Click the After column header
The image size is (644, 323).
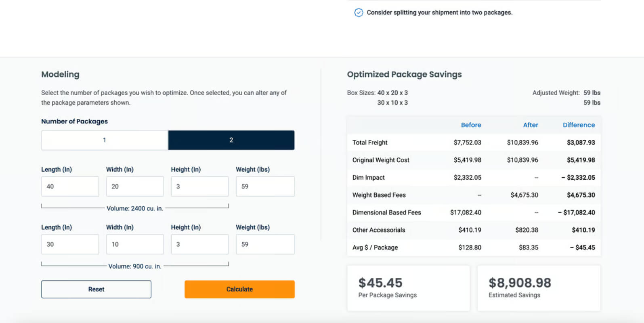click(x=531, y=125)
